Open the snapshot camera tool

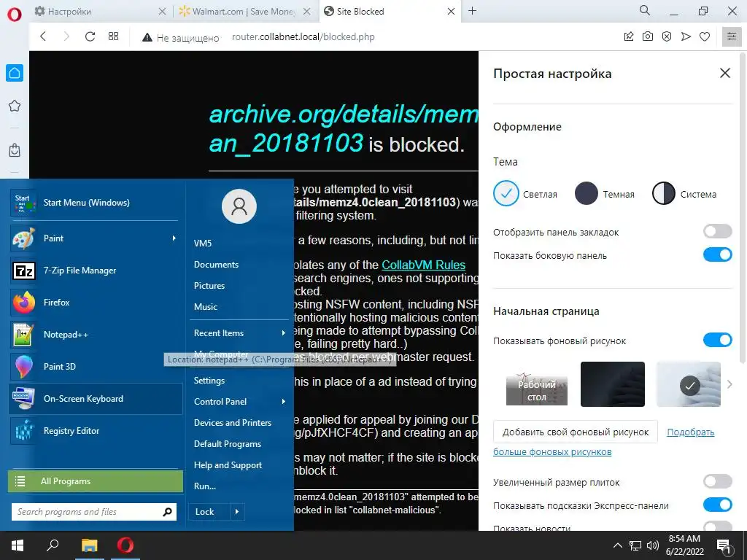[x=648, y=36]
